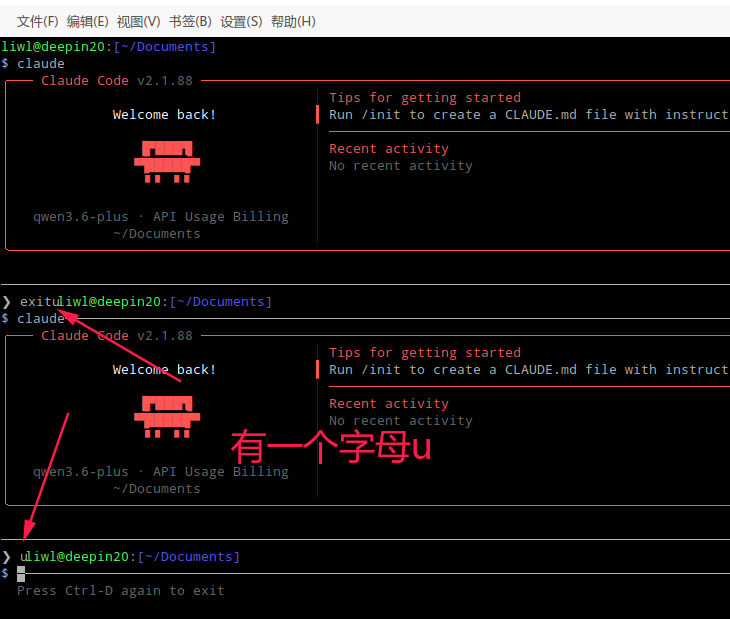Open the 编辑(E) menu
730x619 pixels.
[88, 21]
